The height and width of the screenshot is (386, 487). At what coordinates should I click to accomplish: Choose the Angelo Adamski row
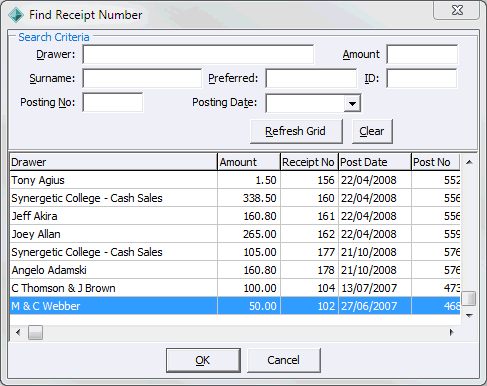tap(235, 270)
